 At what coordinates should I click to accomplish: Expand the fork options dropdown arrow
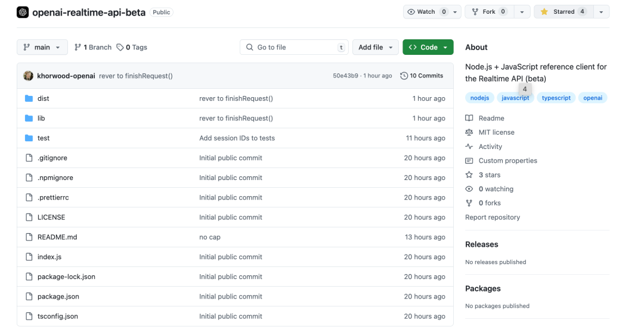tap(522, 12)
